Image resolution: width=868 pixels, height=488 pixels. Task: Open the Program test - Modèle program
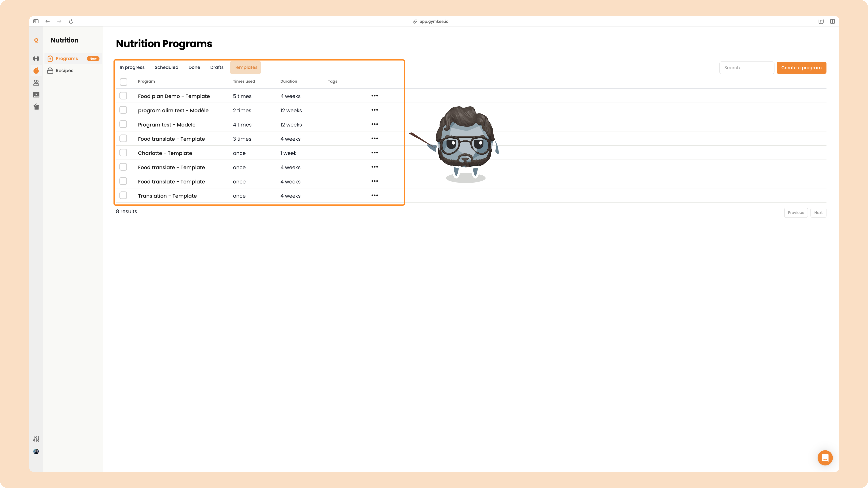166,125
